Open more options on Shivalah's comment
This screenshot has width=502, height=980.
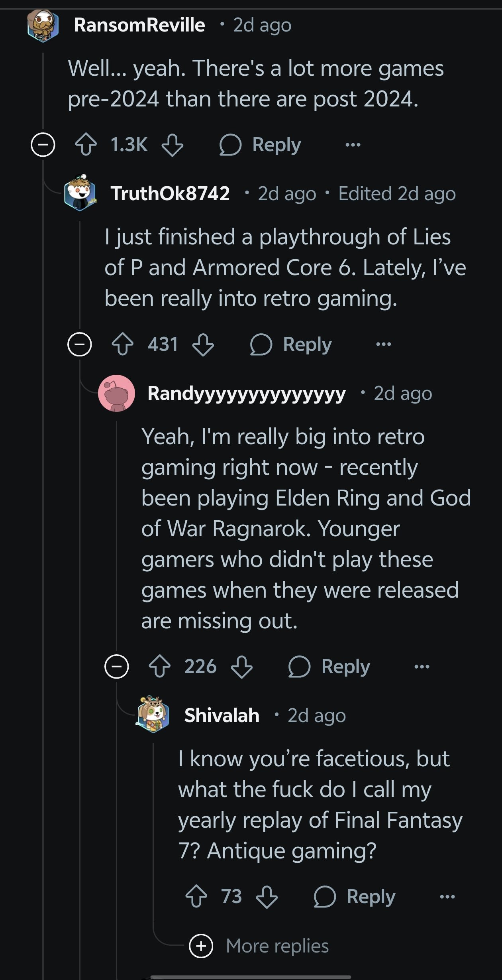(447, 897)
